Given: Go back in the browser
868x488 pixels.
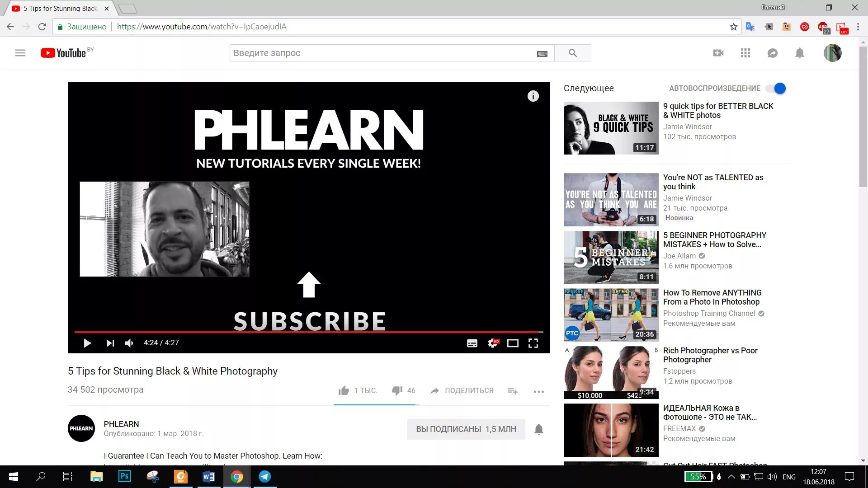Looking at the screenshot, I should click(x=10, y=27).
